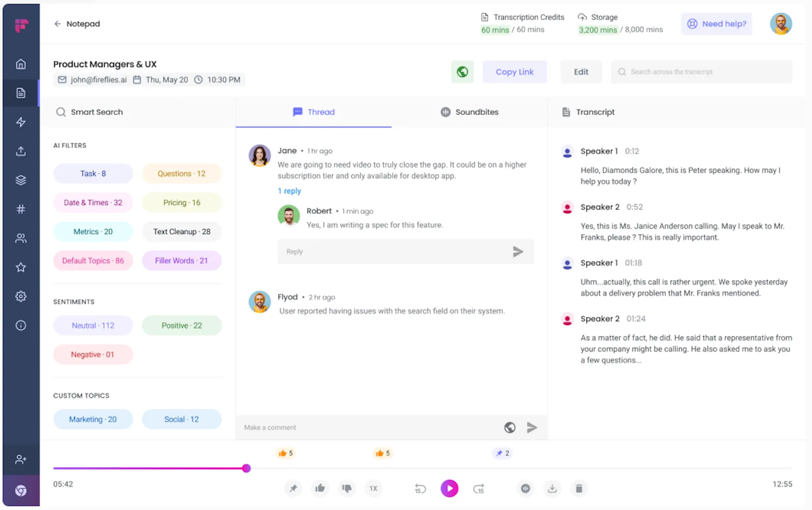
Task: Download the recording
Action: (552, 489)
